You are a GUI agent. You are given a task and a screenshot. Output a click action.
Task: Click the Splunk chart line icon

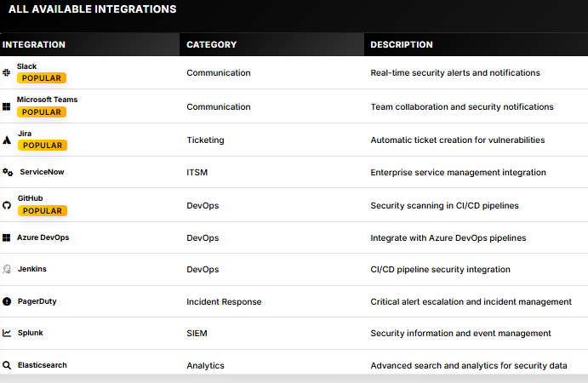pos(7,333)
